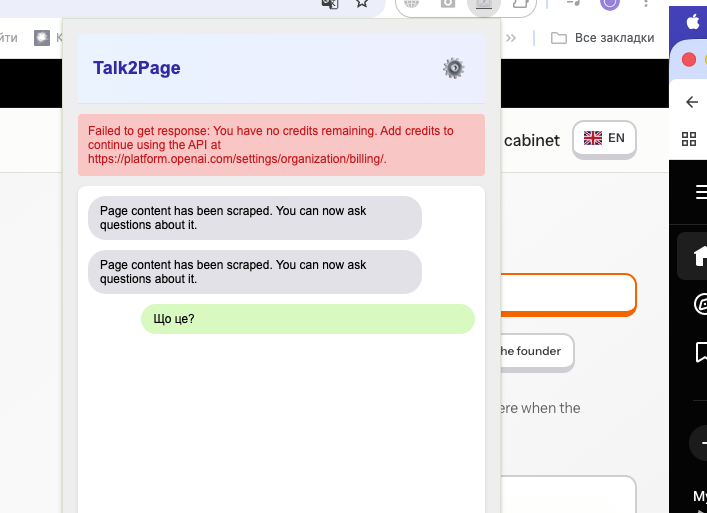Click the camera extension icon in toolbar
This screenshot has height=513, width=707.
(x=448, y=4)
